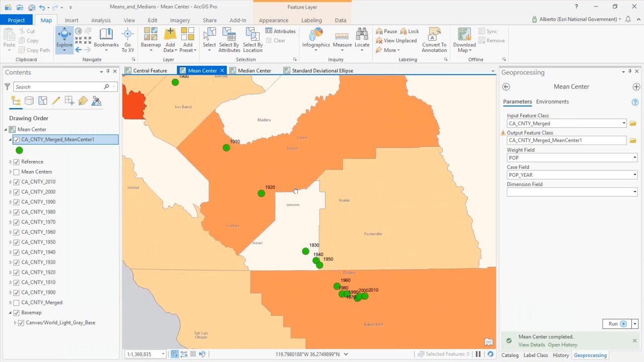Enable the CA_CNTY_Merged layer checkbox
The height and width of the screenshot is (362, 644).
17,303
